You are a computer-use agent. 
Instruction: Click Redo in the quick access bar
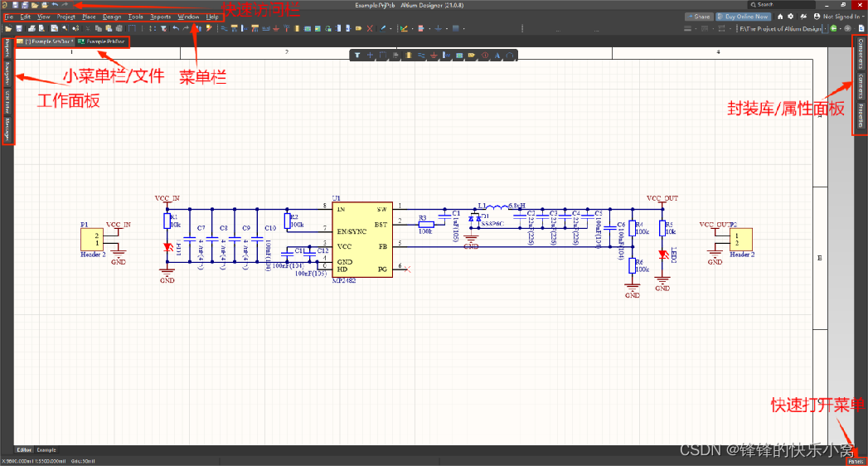(x=65, y=5)
